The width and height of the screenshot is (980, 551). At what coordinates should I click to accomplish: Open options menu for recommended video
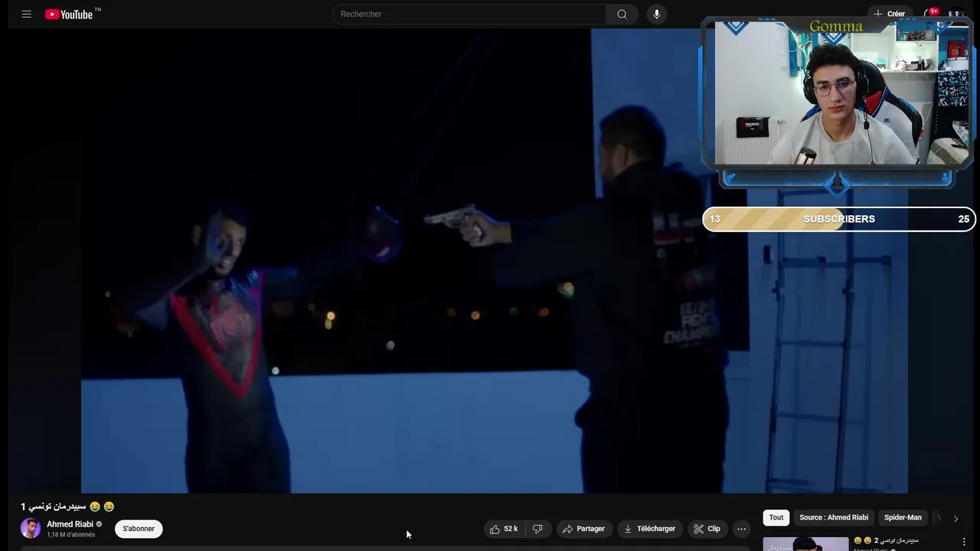[x=964, y=542]
